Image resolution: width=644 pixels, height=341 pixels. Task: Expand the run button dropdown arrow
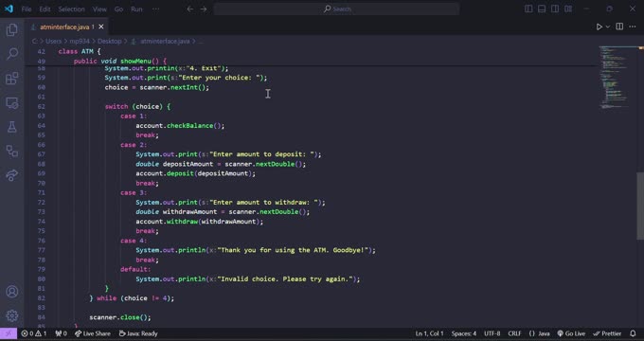[x=608, y=27]
